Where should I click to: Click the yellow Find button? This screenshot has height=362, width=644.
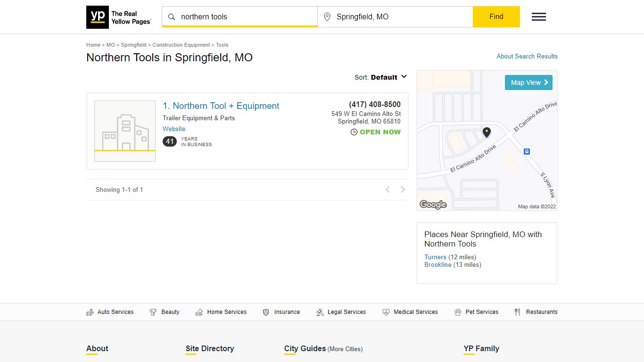(496, 17)
